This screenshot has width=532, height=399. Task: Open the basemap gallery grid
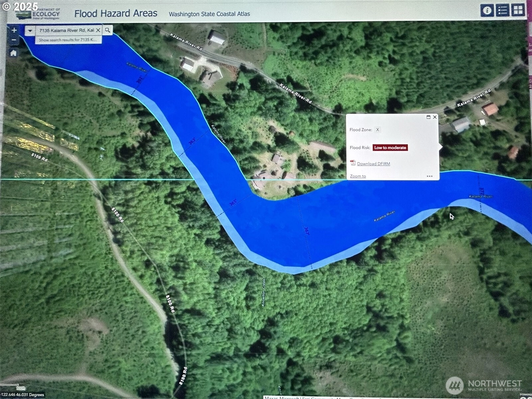[x=518, y=11]
